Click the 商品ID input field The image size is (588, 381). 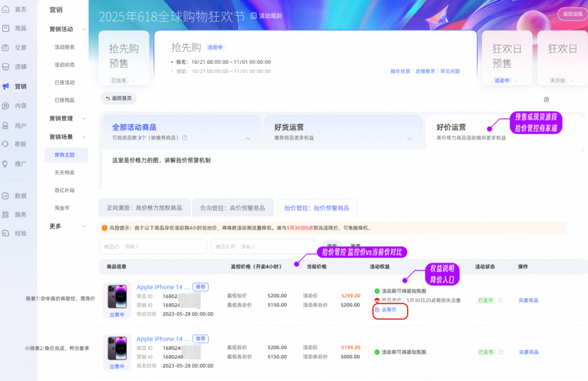click(153, 247)
